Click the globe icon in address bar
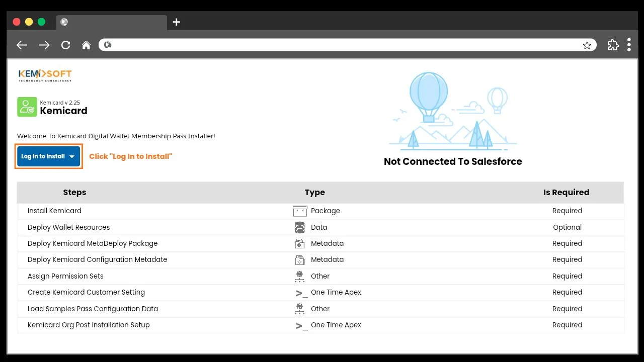Viewport: 644px width, 362px height. point(108,45)
